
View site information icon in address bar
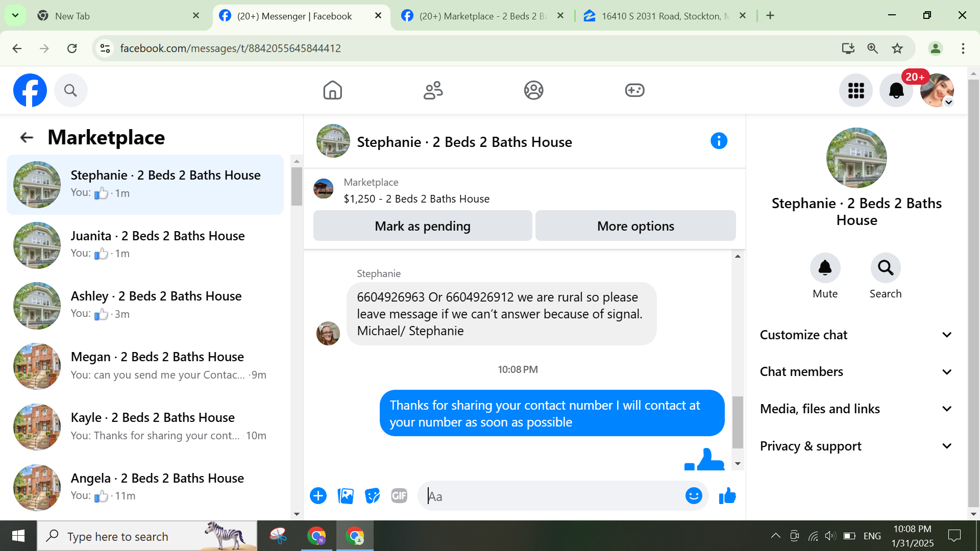pyautogui.click(x=105, y=48)
